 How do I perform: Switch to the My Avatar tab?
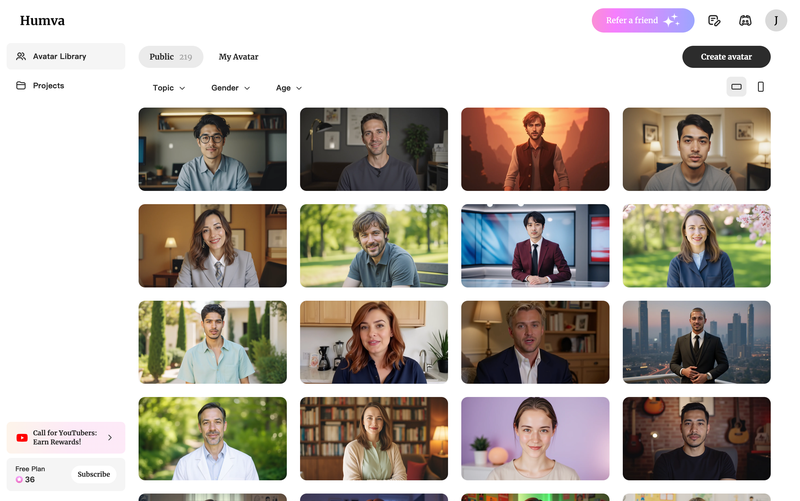[x=238, y=57]
